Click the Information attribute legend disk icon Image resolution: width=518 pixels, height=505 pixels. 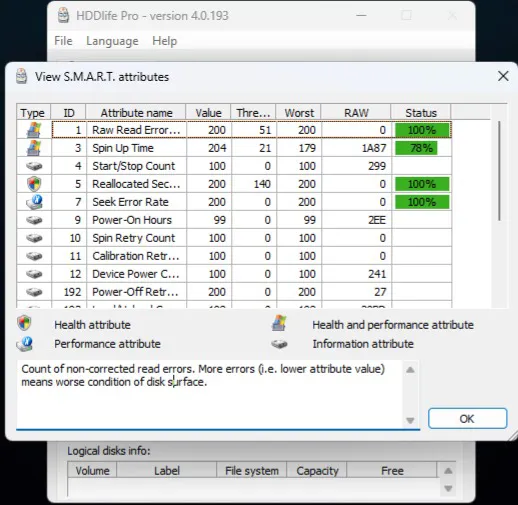279,344
